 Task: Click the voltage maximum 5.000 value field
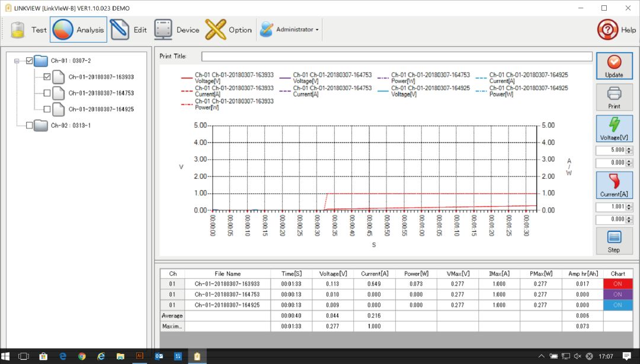point(611,150)
